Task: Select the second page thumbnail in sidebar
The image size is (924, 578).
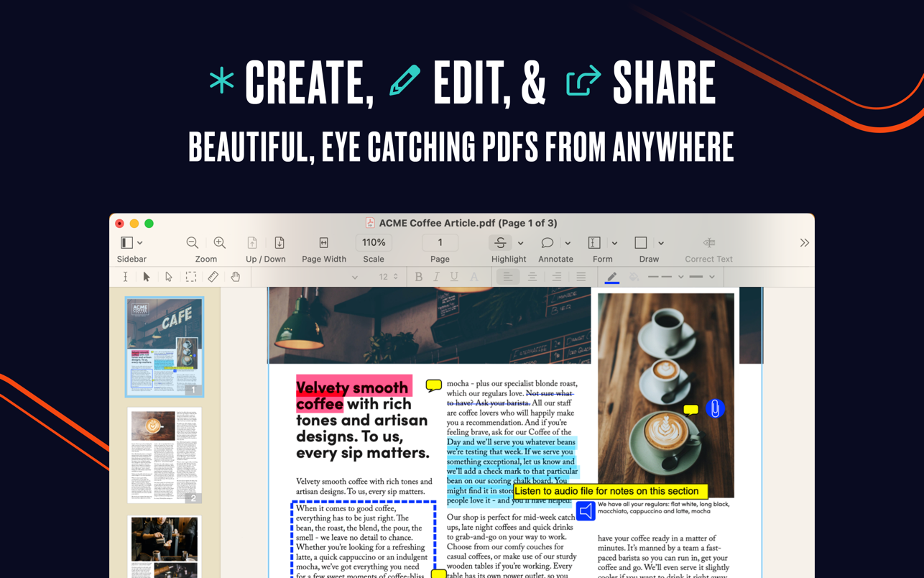Action: click(x=164, y=456)
